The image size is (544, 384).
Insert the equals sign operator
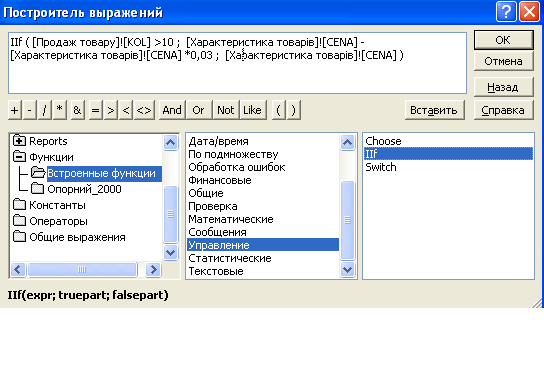click(95, 110)
